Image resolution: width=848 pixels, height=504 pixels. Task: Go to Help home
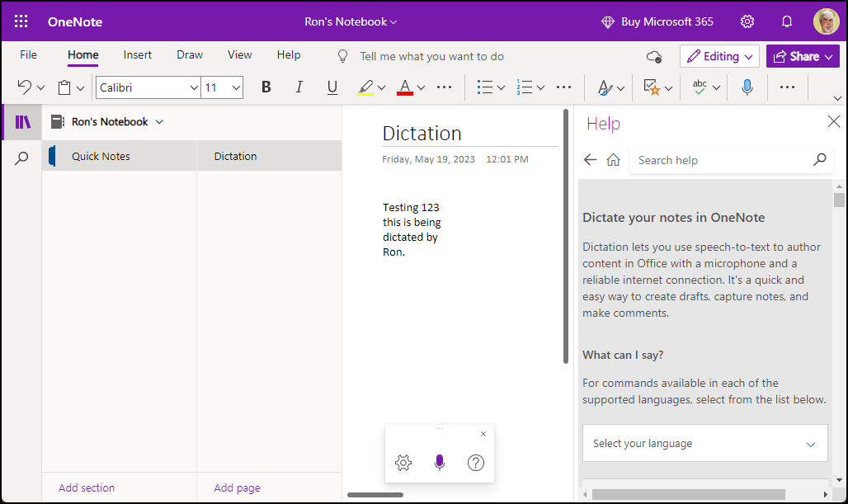click(x=613, y=159)
